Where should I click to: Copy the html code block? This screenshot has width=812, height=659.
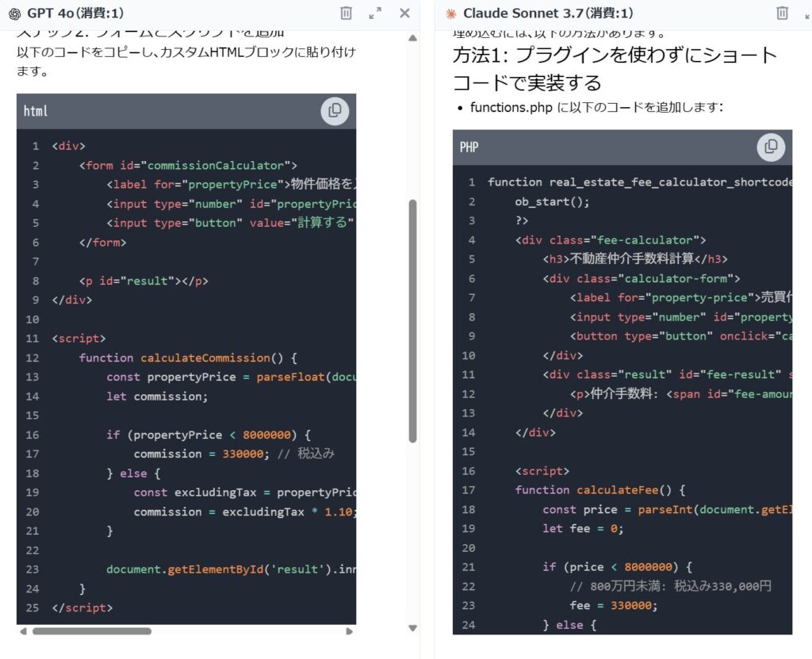pyautogui.click(x=335, y=110)
